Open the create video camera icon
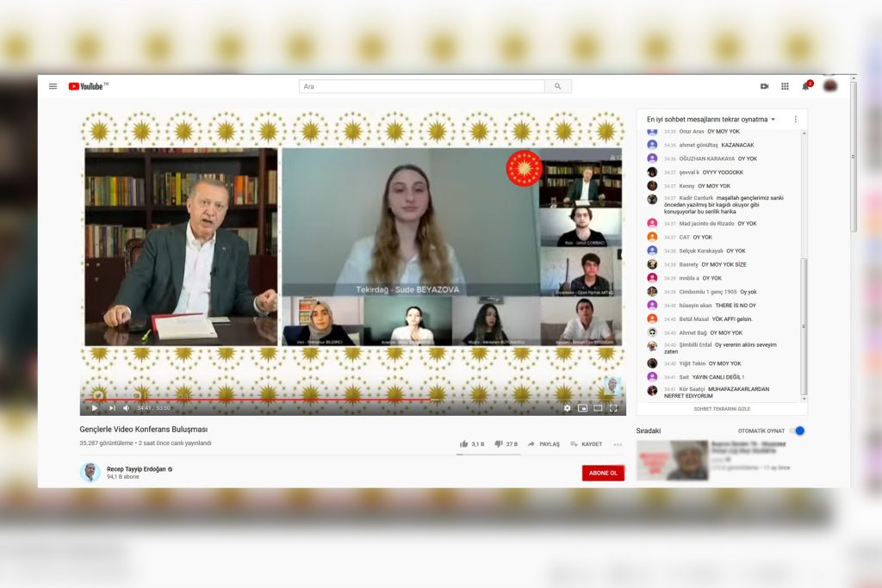The height and width of the screenshot is (588, 882). tap(764, 86)
